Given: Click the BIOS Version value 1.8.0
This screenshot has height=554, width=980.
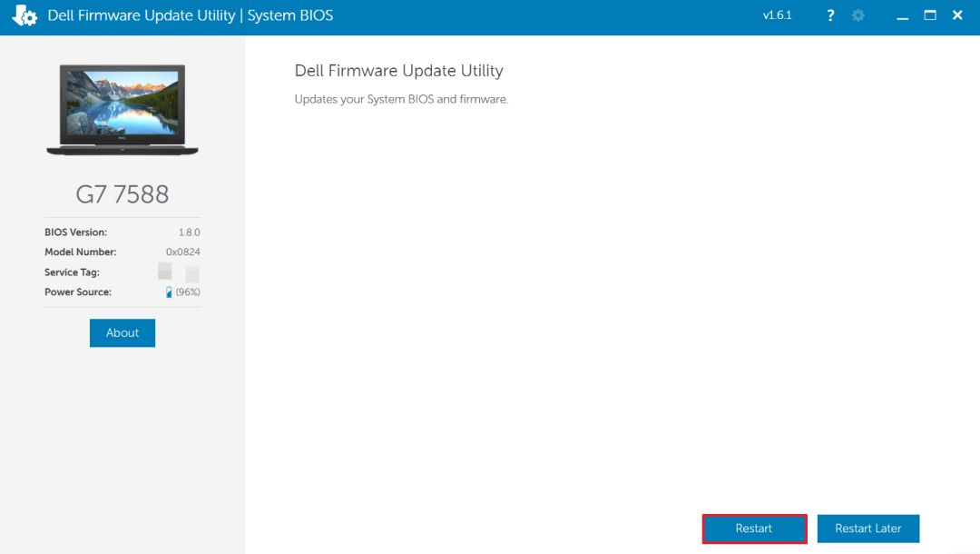Looking at the screenshot, I should coord(190,232).
